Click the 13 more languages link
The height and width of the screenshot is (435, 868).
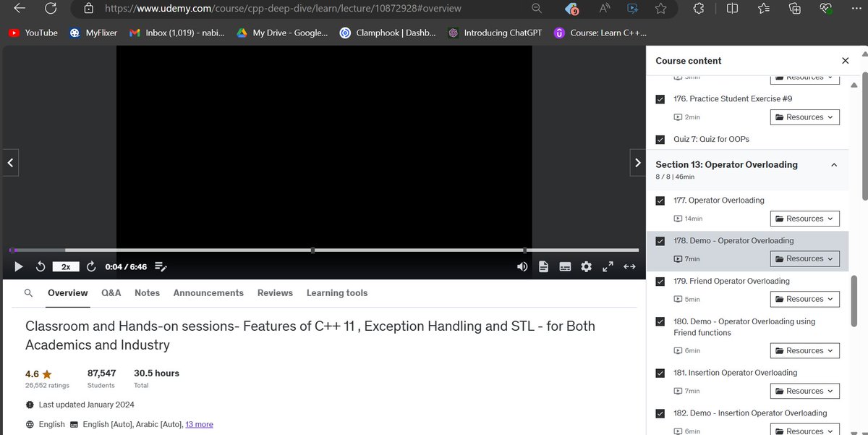pos(199,424)
